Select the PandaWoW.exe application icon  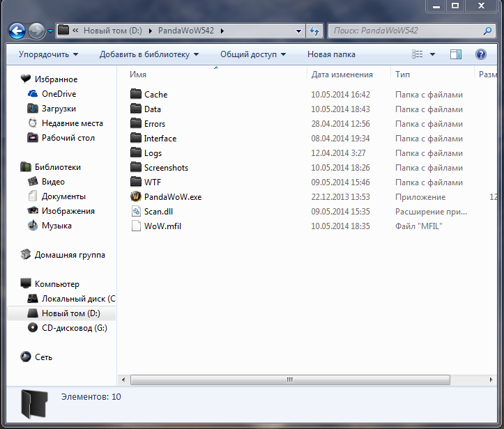point(136,196)
